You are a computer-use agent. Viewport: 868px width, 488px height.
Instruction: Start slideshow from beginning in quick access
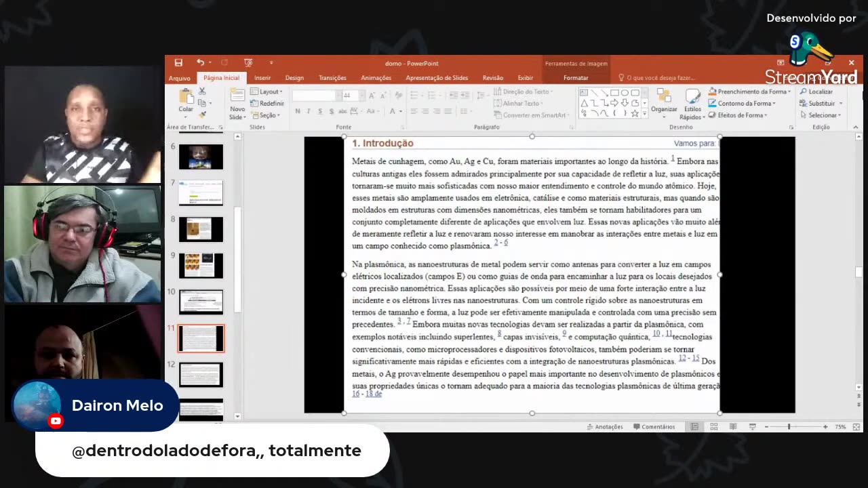point(248,63)
